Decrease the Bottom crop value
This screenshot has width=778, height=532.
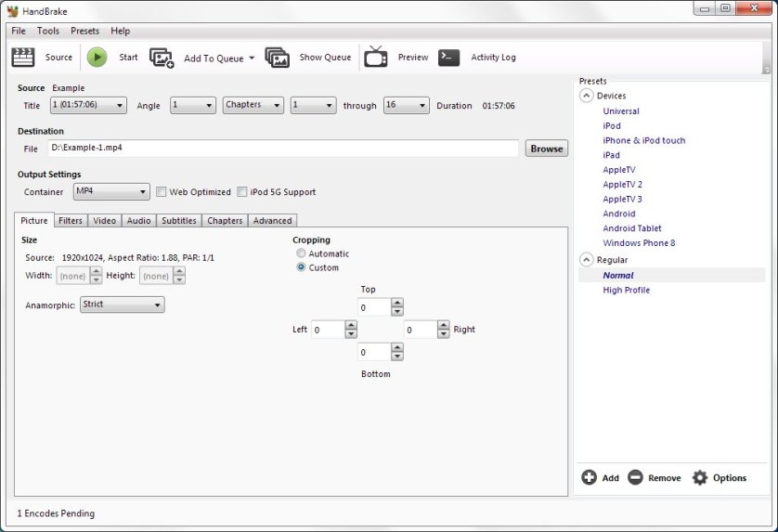click(397, 357)
